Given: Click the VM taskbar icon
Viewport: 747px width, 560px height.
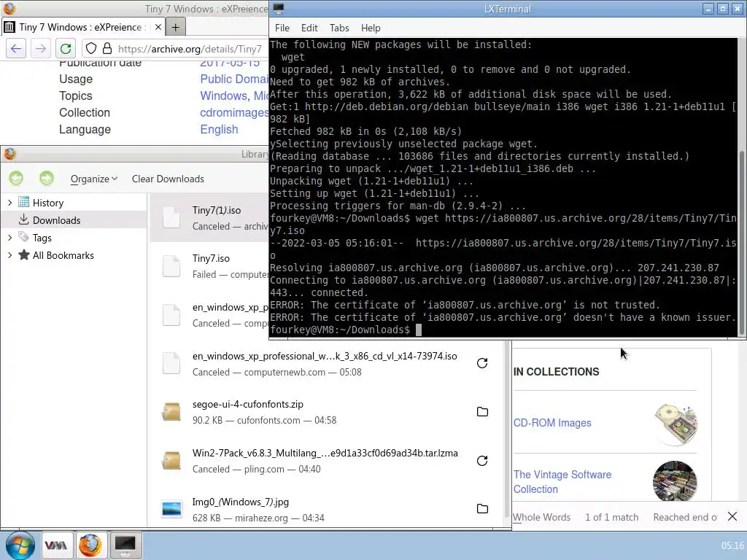Looking at the screenshot, I should click(56, 545).
